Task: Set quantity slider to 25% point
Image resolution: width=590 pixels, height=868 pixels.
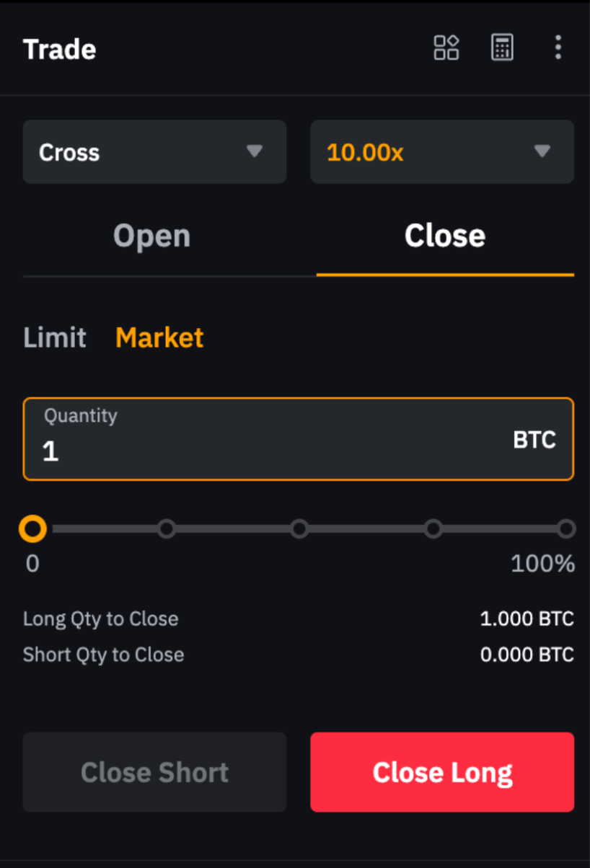Action: 167,529
